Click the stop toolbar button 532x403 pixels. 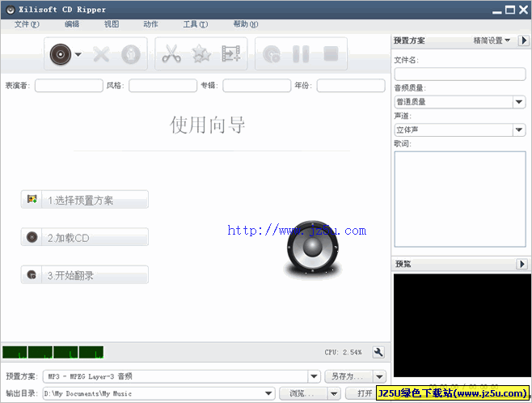(x=331, y=53)
